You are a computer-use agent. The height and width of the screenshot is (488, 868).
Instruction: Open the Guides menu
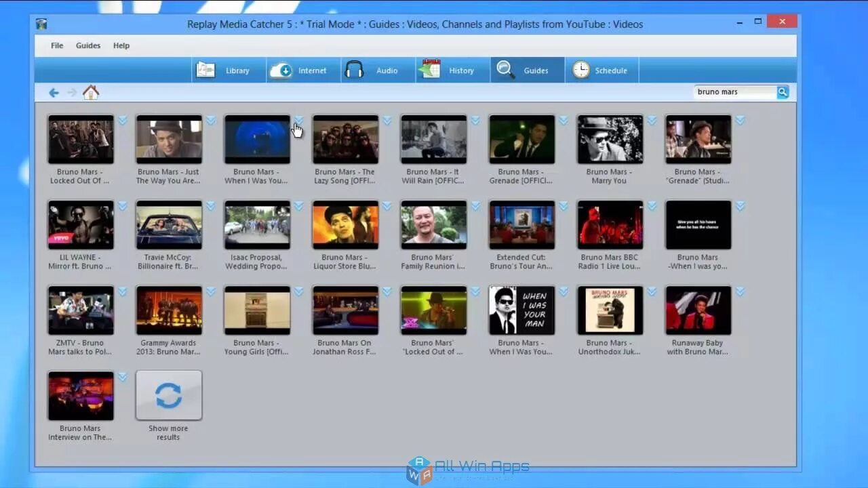[88, 45]
